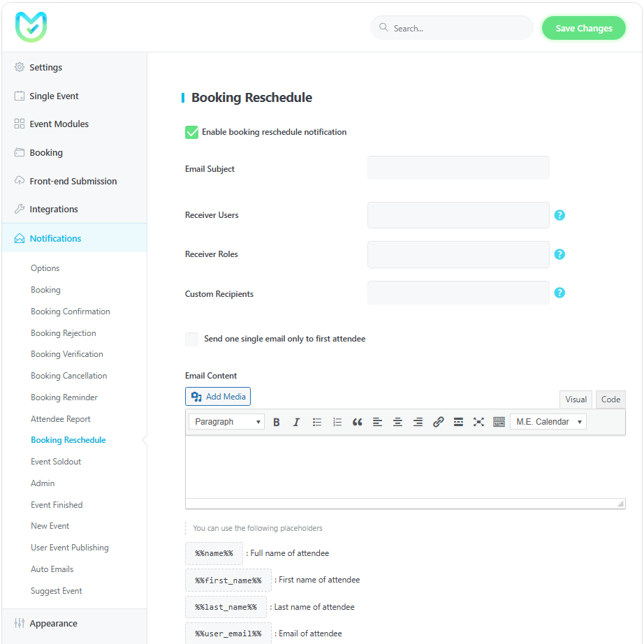
Task: Click the Bold formatting icon
Action: tap(277, 422)
